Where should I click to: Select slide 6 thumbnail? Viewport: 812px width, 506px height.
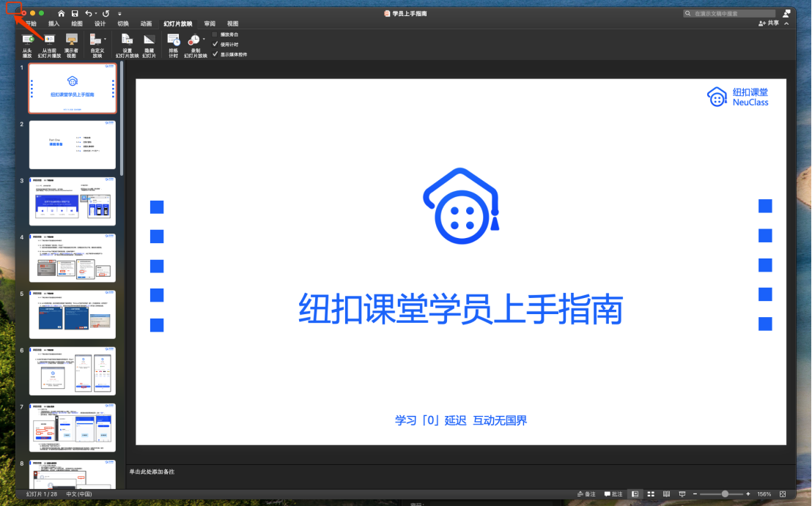pos(73,371)
